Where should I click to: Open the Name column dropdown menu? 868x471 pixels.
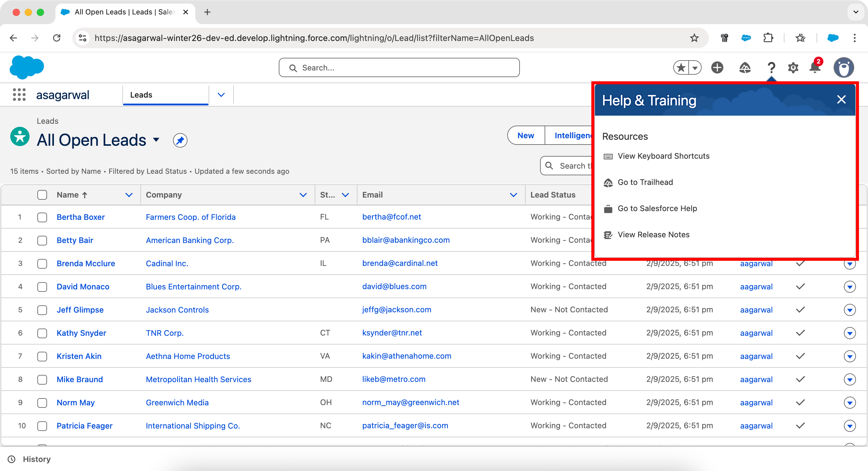coord(129,195)
